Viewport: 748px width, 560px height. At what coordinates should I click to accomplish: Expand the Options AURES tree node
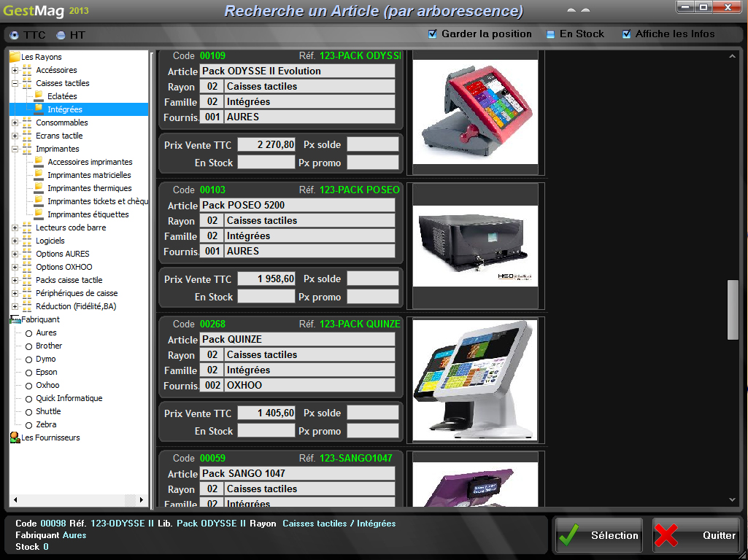pyautogui.click(x=15, y=254)
